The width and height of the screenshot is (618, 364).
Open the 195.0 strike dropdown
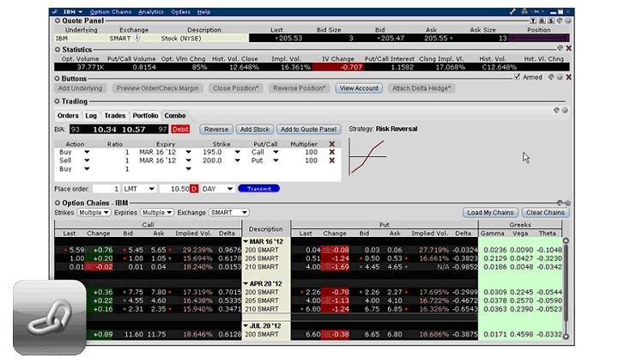click(x=237, y=152)
